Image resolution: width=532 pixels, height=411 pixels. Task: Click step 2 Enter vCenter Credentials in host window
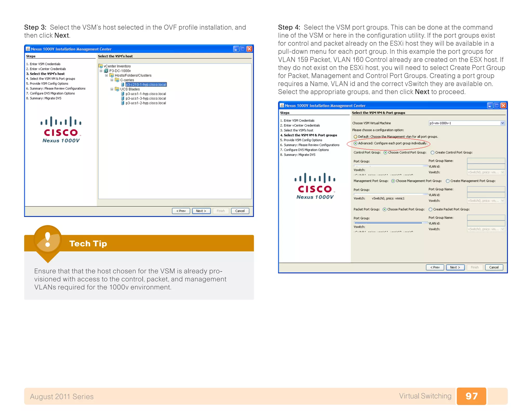[x=46, y=69]
